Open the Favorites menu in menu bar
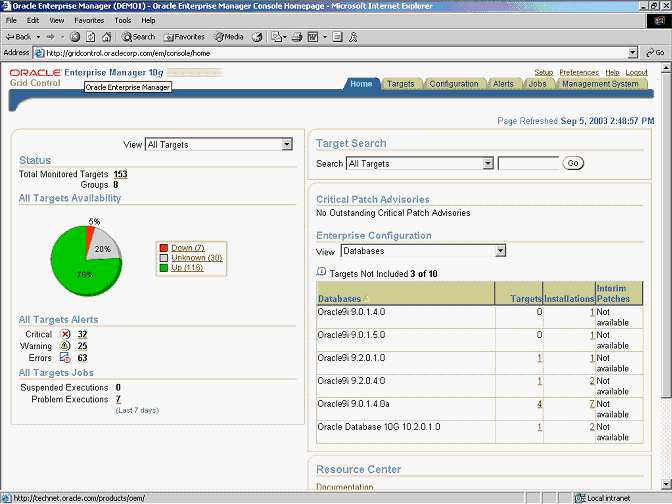 tap(88, 20)
